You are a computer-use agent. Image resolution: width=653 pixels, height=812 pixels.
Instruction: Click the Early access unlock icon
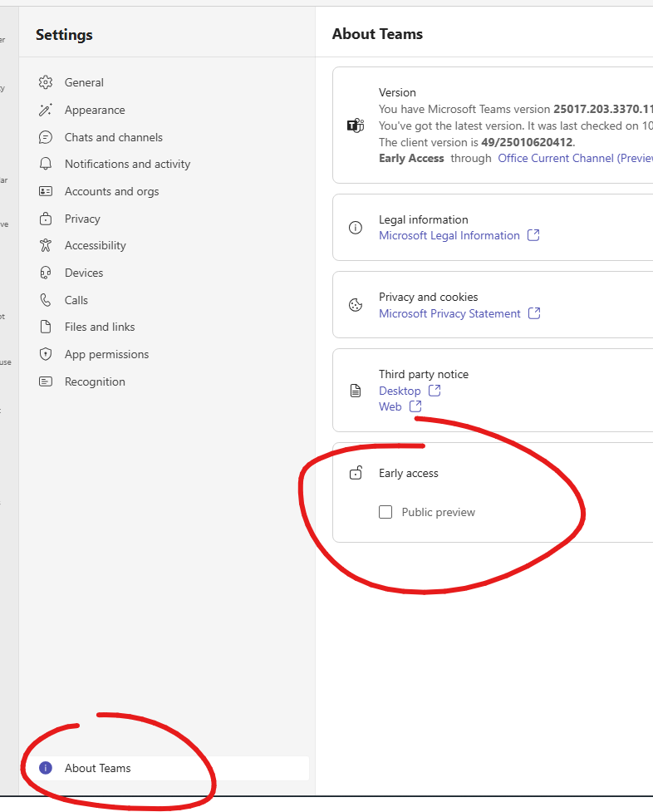point(356,472)
